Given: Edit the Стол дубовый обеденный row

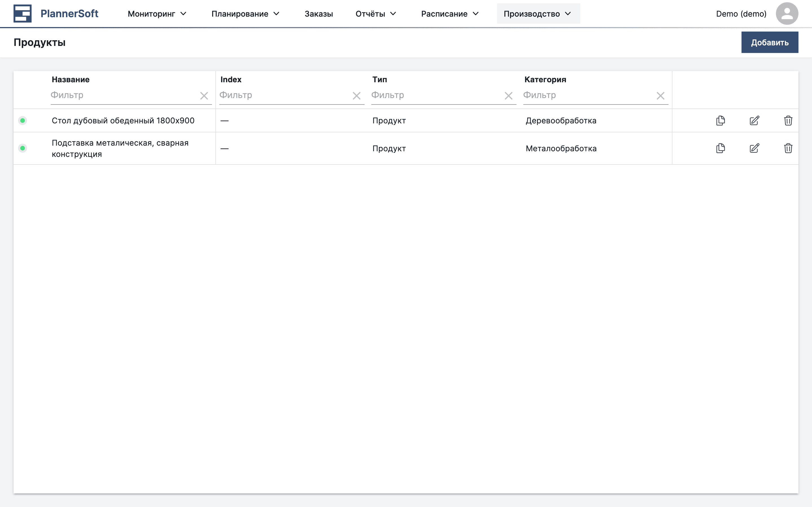Looking at the screenshot, I should [754, 121].
